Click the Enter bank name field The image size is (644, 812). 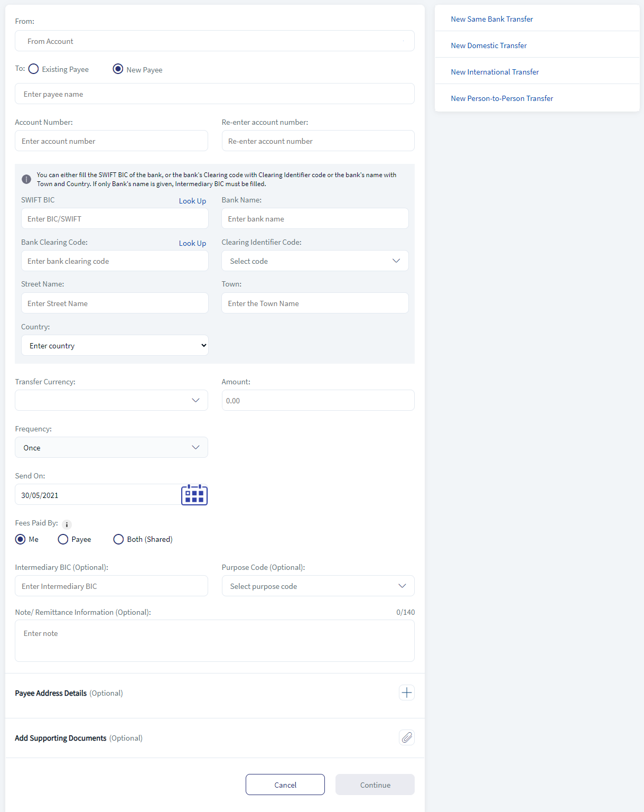pos(315,218)
